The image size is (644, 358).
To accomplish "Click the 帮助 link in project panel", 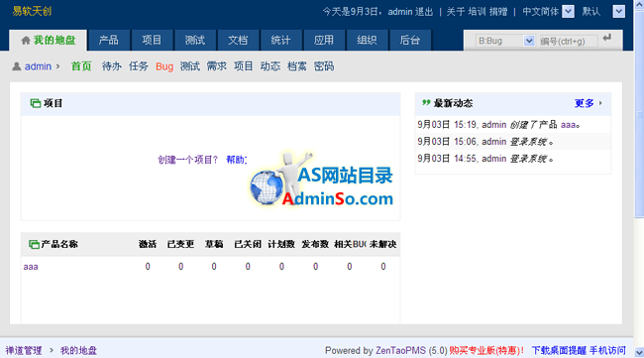I will click(236, 160).
